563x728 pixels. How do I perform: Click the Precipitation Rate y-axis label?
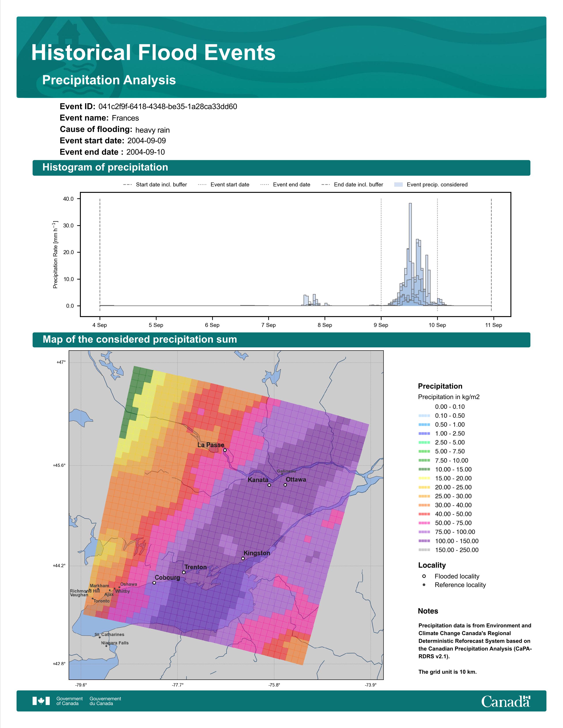click(55, 254)
